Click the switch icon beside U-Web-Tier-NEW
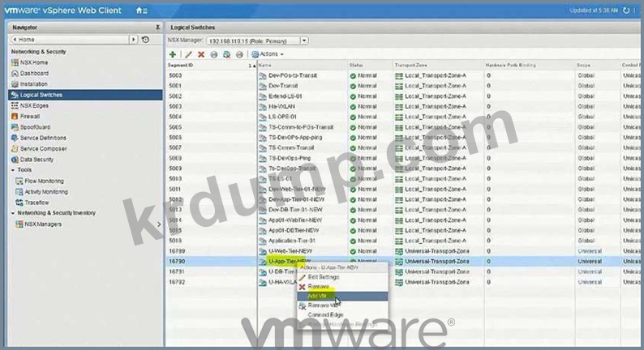This screenshot has width=644, height=350. tap(263, 251)
